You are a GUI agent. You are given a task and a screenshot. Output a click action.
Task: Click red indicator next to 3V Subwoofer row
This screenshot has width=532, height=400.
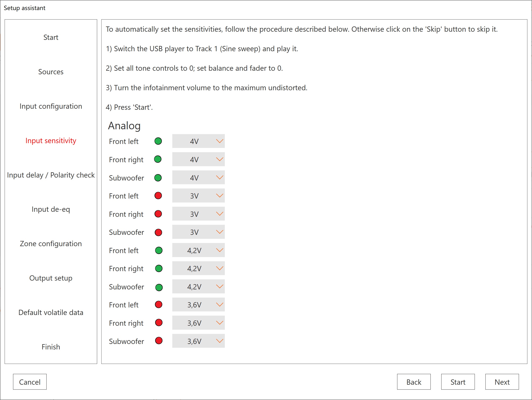click(x=158, y=232)
